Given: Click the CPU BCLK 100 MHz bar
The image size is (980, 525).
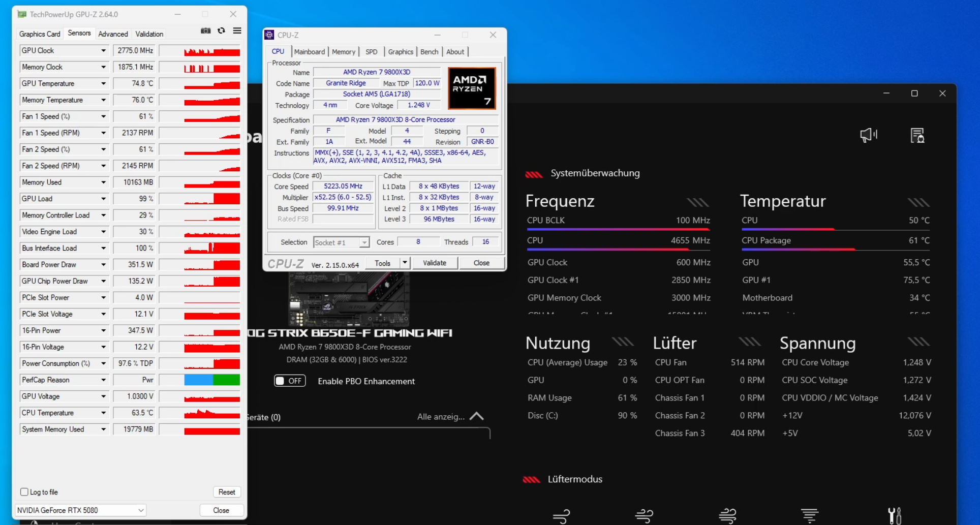Looking at the screenshot, I should (619, 229).
